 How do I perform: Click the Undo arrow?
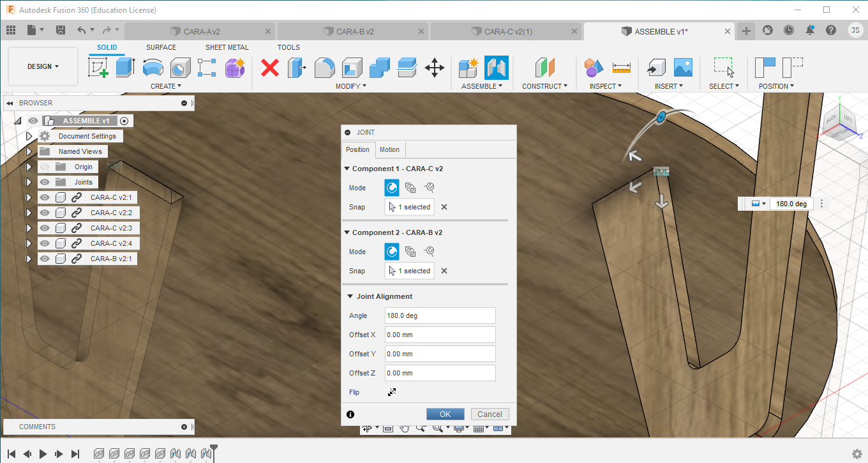pos(81,30)
